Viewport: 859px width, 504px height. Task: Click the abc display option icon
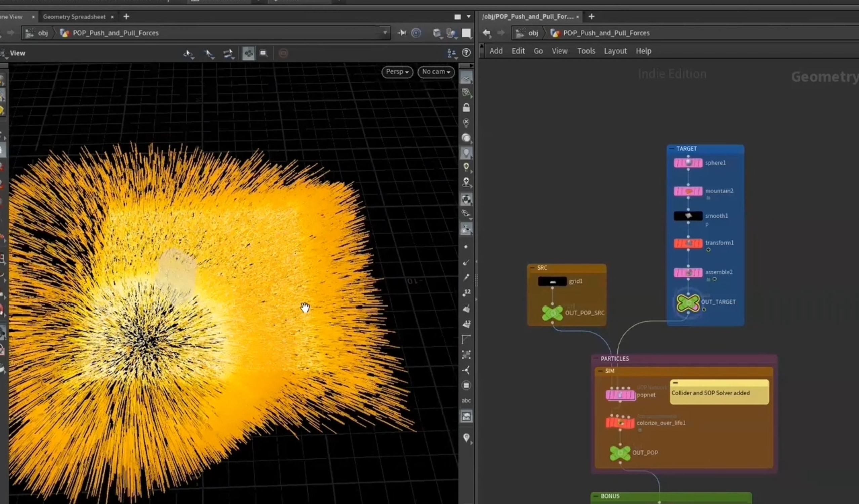(x=466, y=401)
